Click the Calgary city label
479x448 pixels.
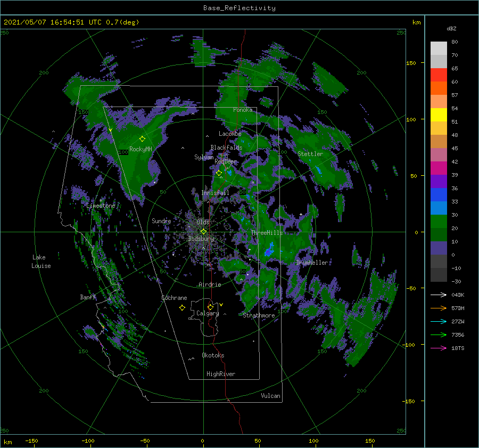[x=208, y=313]
